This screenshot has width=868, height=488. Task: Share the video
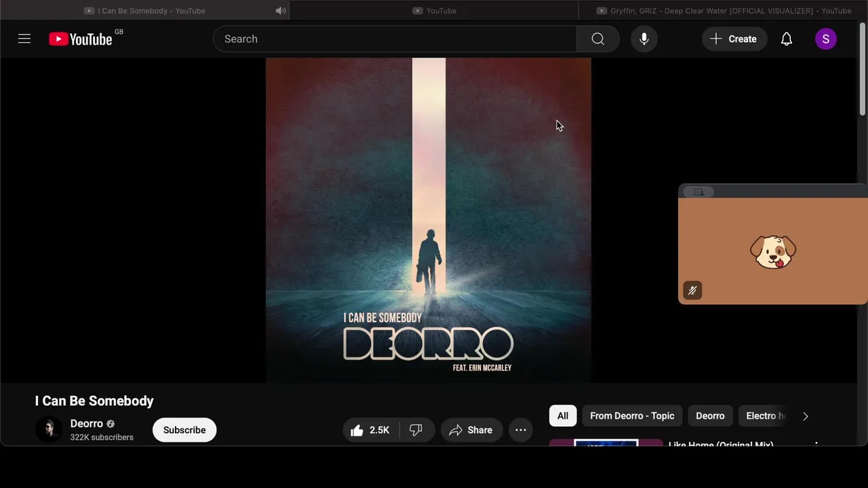471,430
